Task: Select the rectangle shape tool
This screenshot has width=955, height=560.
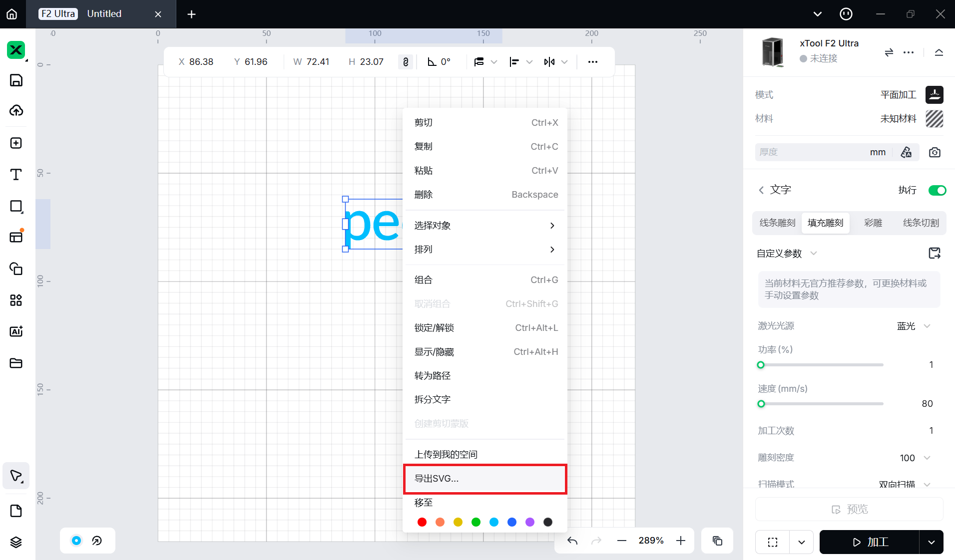Action: coord(16,206)
